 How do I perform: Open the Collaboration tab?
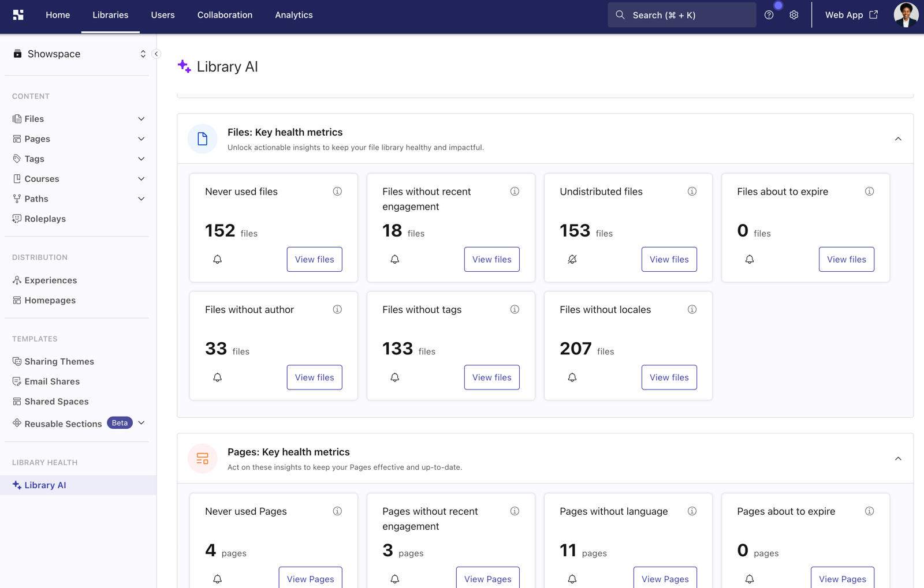tap(225, 15)
